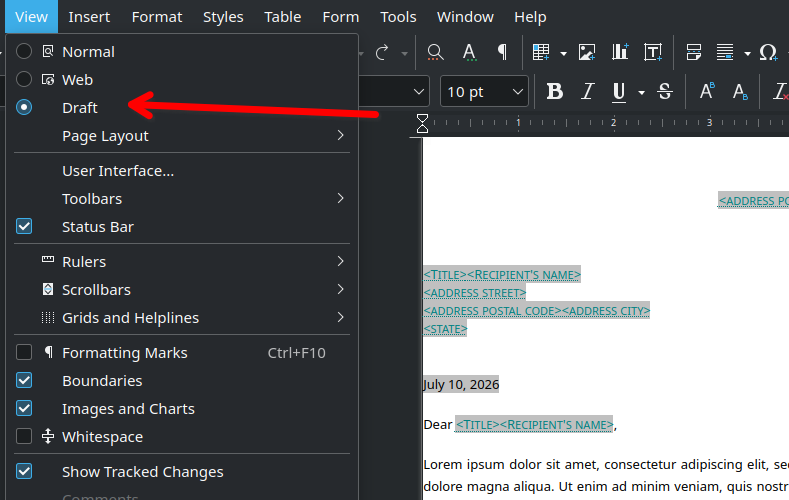The width and height of the screenshot is (789, 500).
Task: Open the Special Character omega icon
Action: tap(768, 52)
